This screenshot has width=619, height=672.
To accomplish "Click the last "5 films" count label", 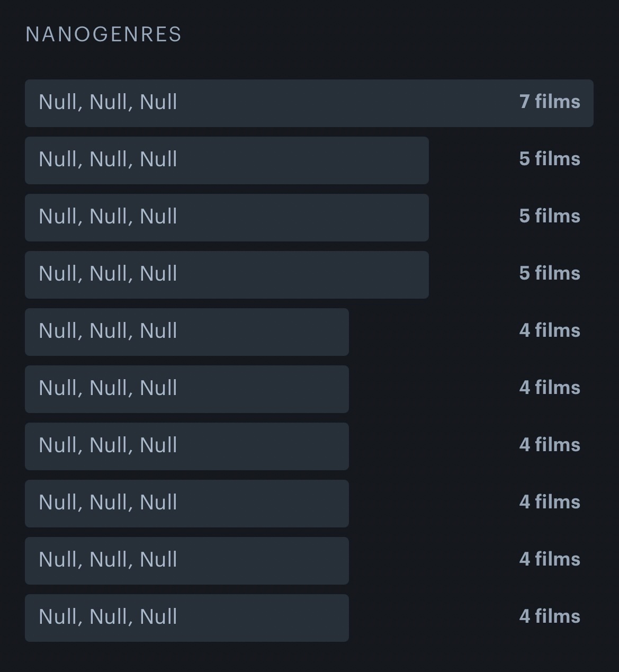I will point(550,273).
